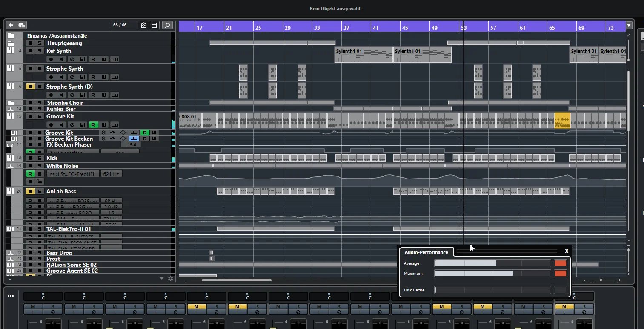Open channel settings 'e' on Strophe Synth (D)
644x329 pixels.
(72, 95)
